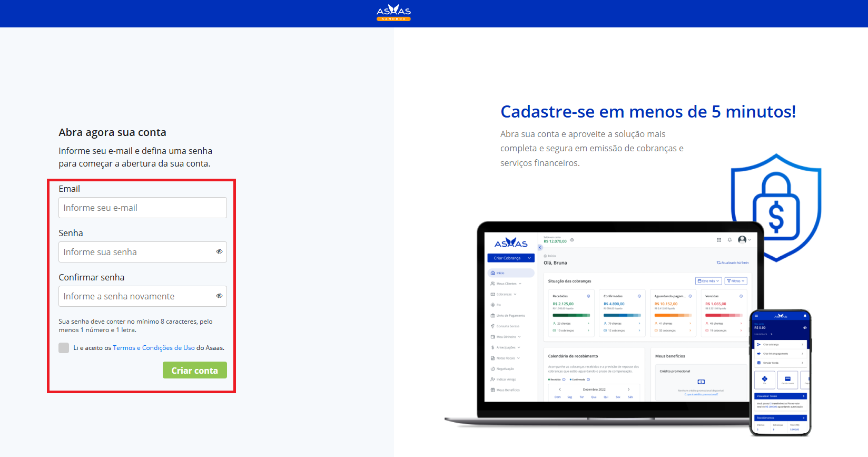Expand the Filtros dropdown in mockup
This screenshot has height=457, width=868.
coord(736,281)
